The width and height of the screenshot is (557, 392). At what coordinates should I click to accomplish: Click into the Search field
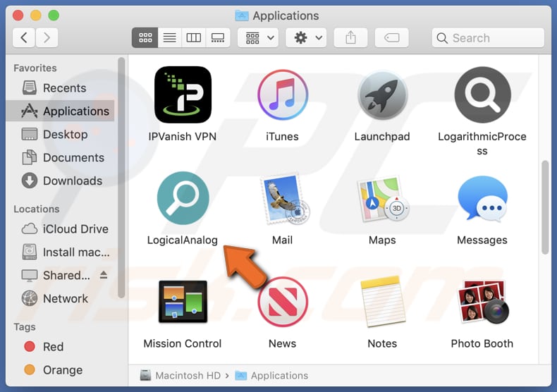tap(488, 37)
